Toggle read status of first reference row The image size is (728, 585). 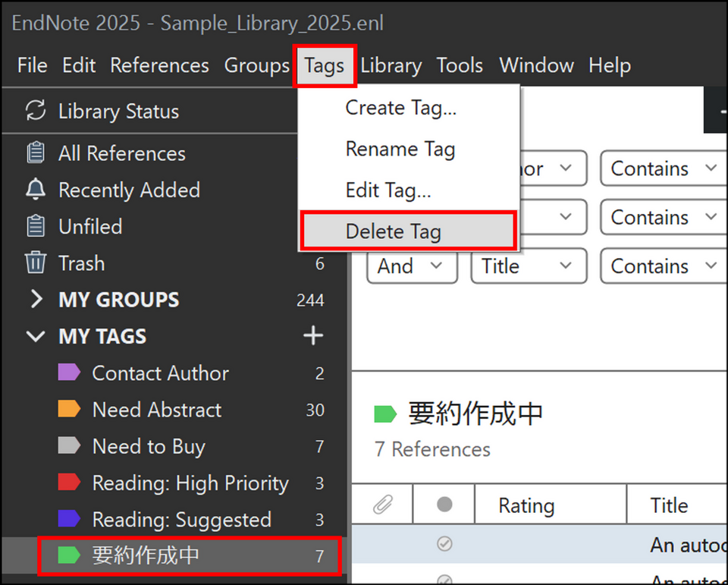pos(445,543)
